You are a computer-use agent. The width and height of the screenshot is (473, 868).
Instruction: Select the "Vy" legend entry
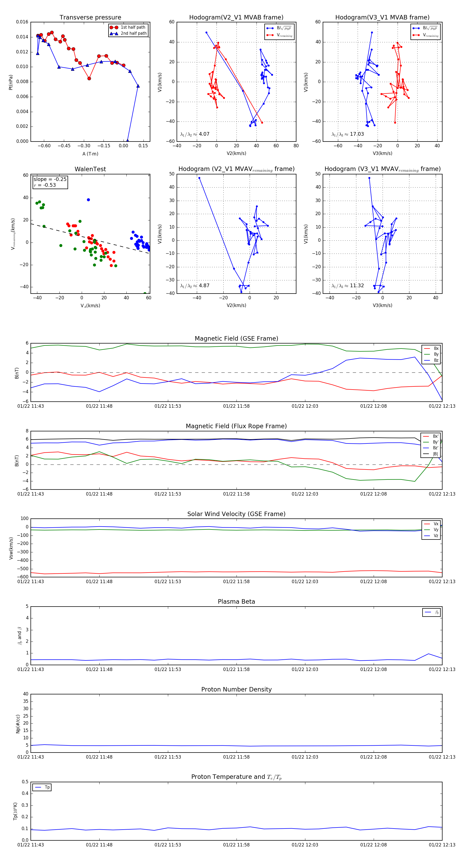click(x=431, y=530)
